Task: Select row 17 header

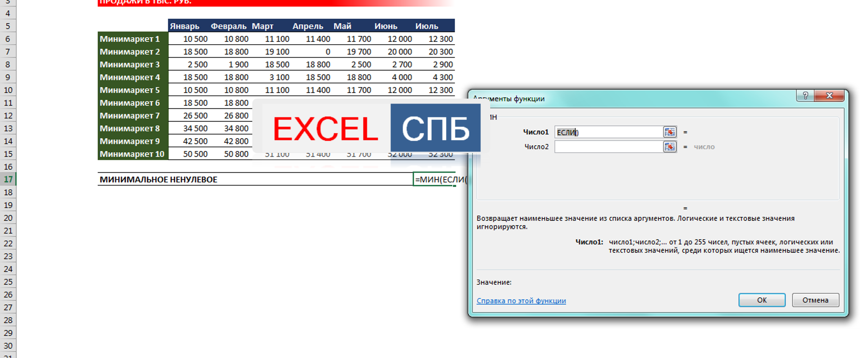Action: click(8, 180)
